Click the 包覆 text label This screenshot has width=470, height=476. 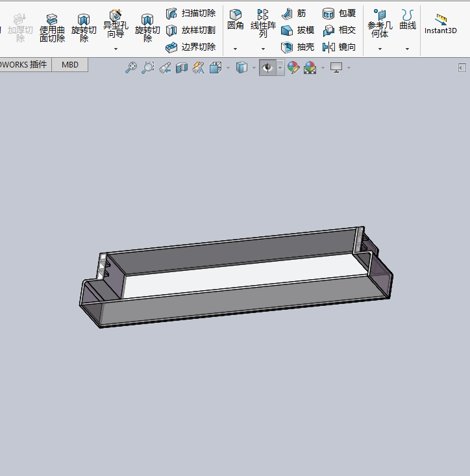click(347, 14)
